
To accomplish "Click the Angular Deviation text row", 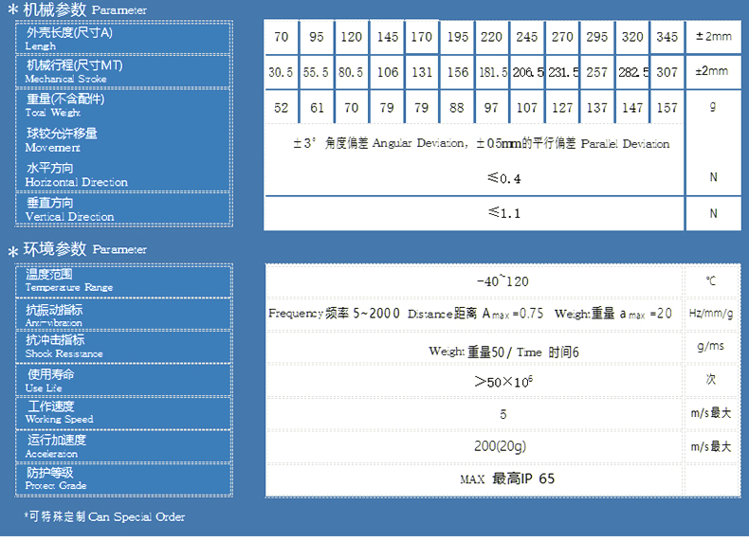I will pyautogui.click(x=481, y=143).
